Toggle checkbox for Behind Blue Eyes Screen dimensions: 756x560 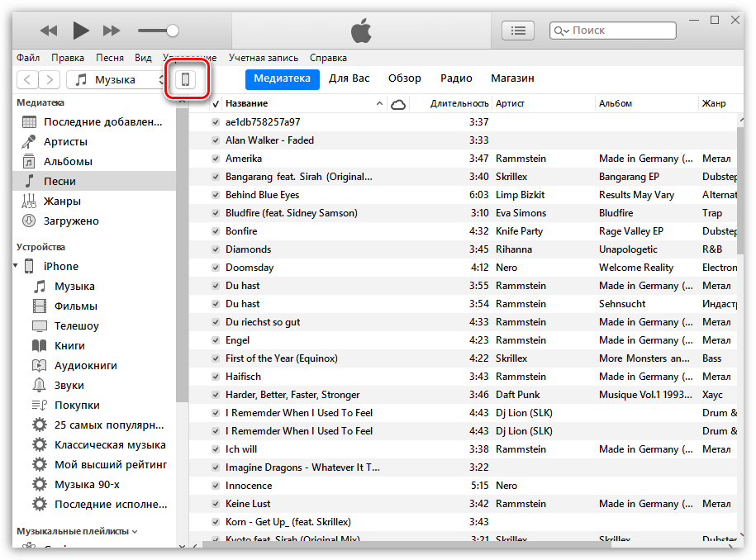[216, 195]
